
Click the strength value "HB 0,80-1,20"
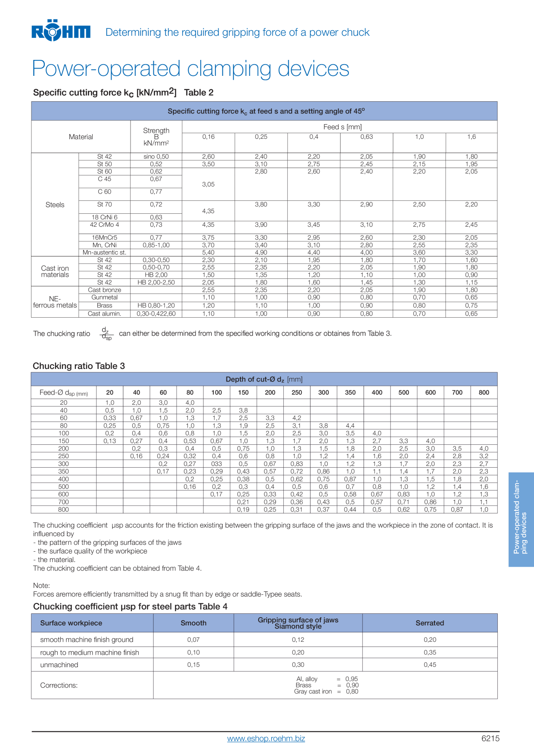[156, 305]
